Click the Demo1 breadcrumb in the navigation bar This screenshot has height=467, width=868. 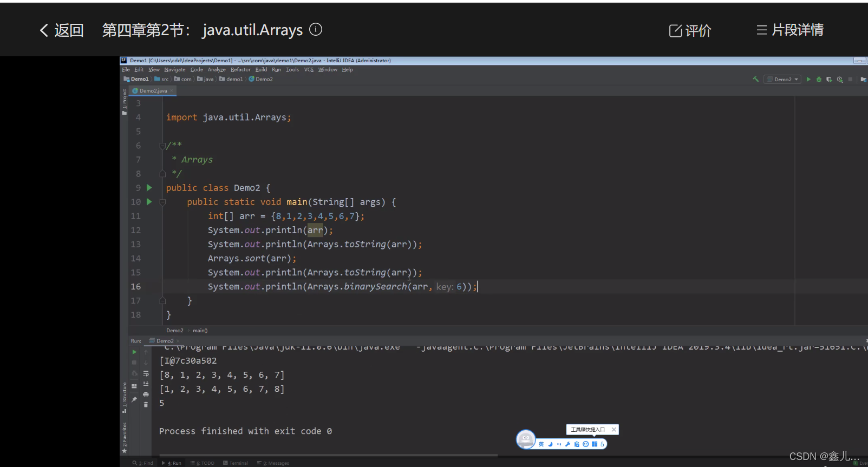(x=136, y=80)
